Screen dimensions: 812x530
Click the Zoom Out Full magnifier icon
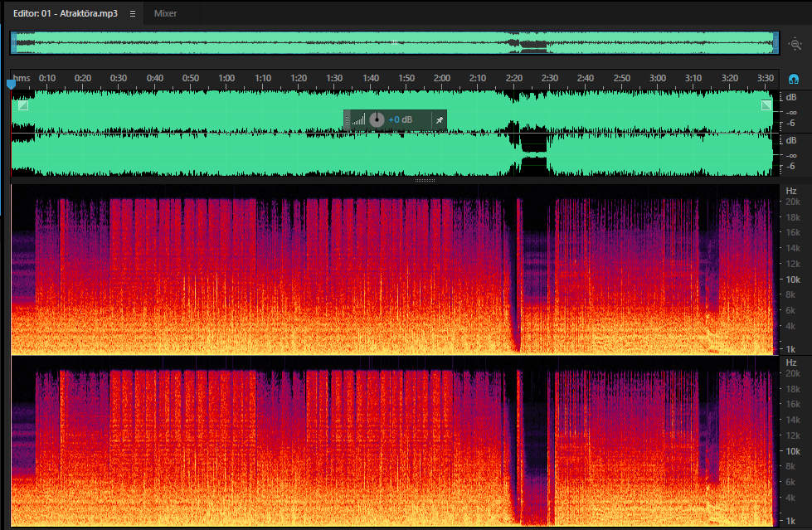coord(795,44)
